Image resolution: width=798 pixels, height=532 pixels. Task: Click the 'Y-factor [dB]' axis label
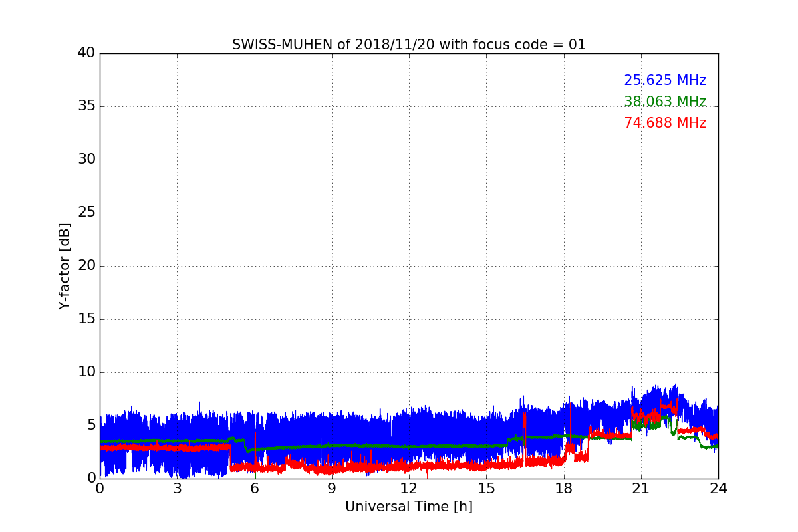[x=65, y=266]
